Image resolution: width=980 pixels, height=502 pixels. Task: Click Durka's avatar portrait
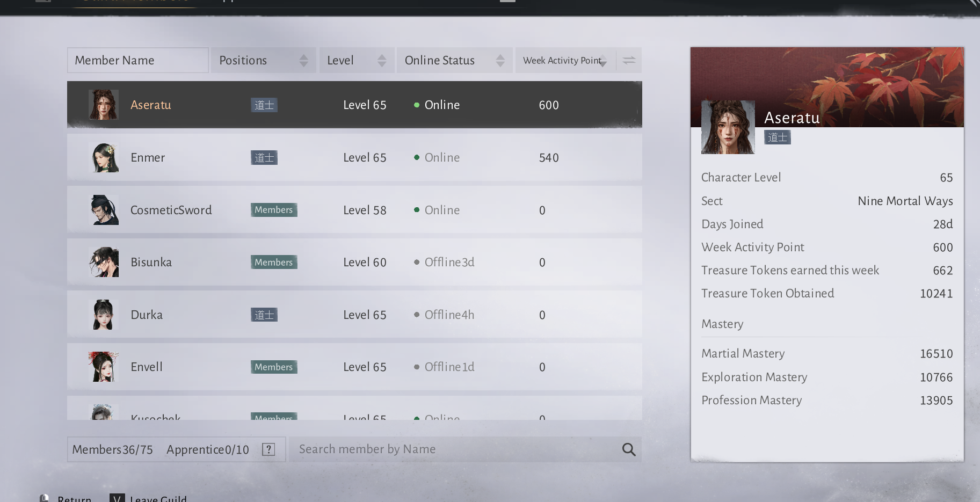104,315
